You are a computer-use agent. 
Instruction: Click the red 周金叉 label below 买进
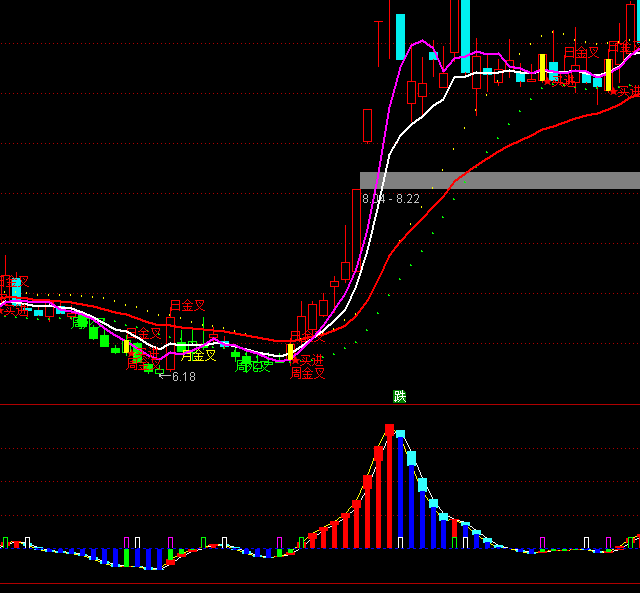(308, 374)
